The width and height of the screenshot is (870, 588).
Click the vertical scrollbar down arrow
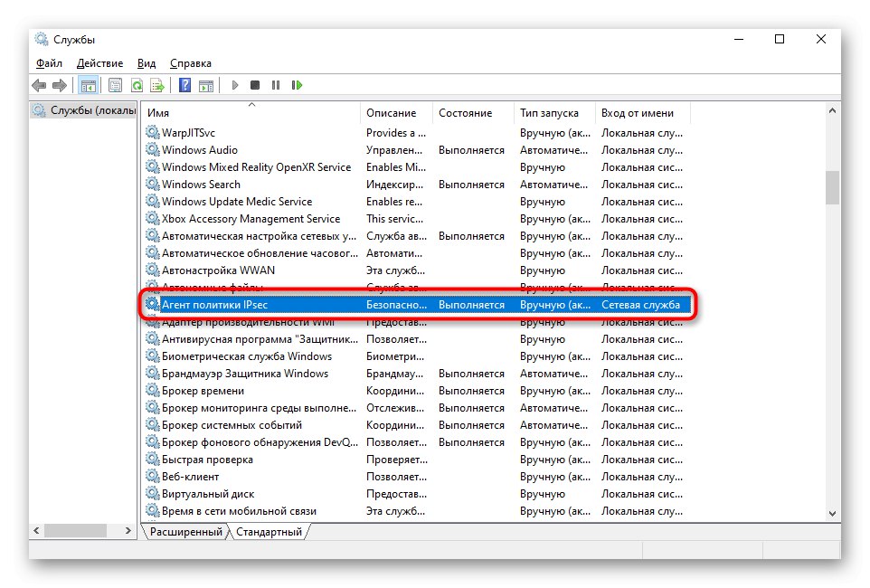[832, 514]
